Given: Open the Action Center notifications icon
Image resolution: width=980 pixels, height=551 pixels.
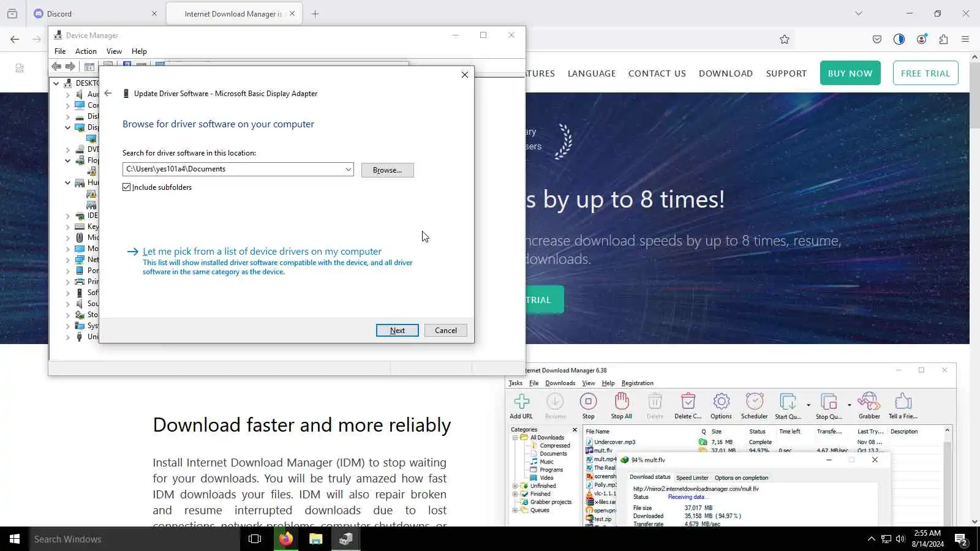Looking at the screenshot, I should 961,539.
